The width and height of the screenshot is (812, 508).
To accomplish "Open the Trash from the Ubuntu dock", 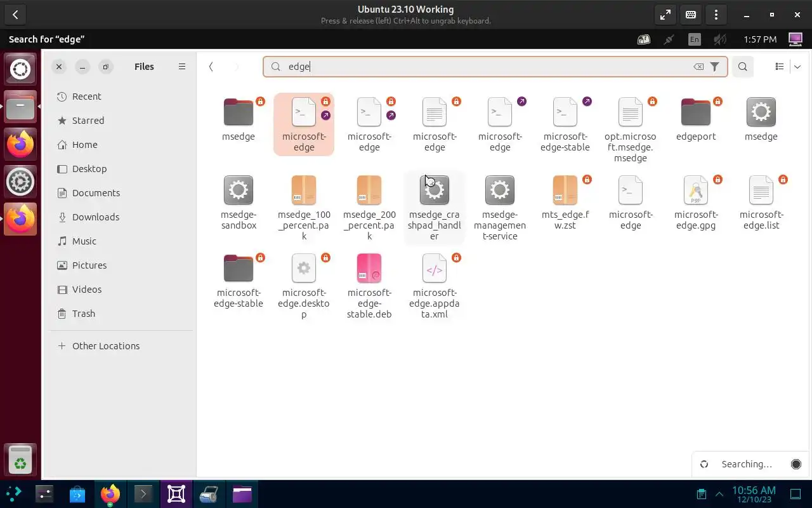I will 20,461.
